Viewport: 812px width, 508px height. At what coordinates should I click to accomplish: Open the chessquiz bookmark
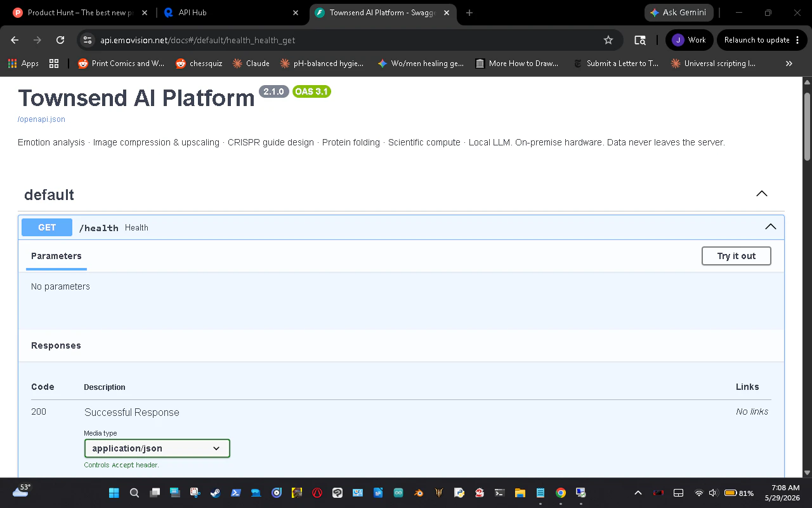click(199, 63)
